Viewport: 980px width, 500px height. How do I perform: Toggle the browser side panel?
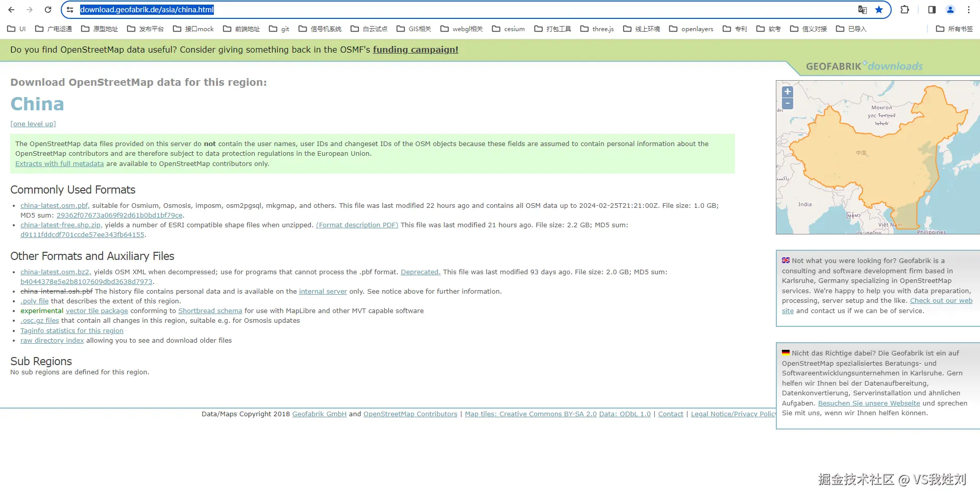pyautogui.click(x=932, y=10)
